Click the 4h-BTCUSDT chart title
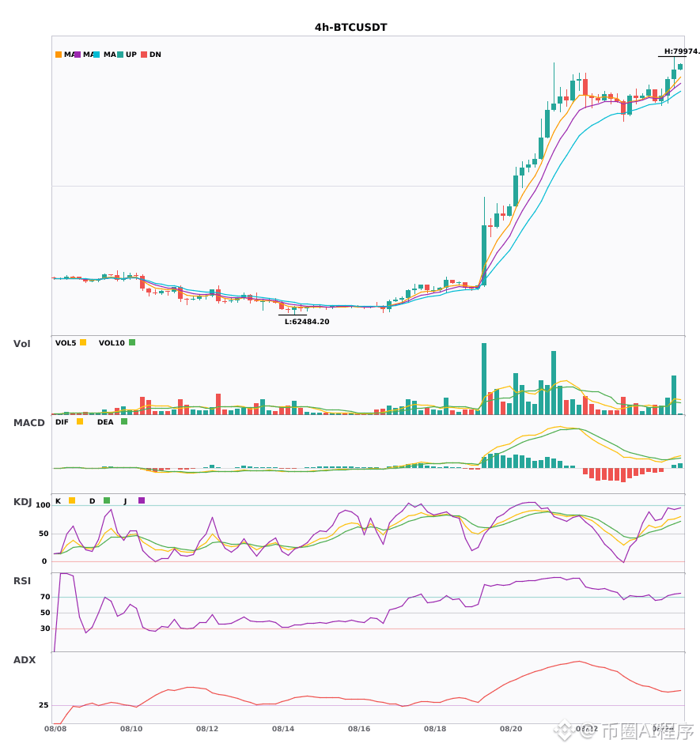 click(x=350, y=28)
